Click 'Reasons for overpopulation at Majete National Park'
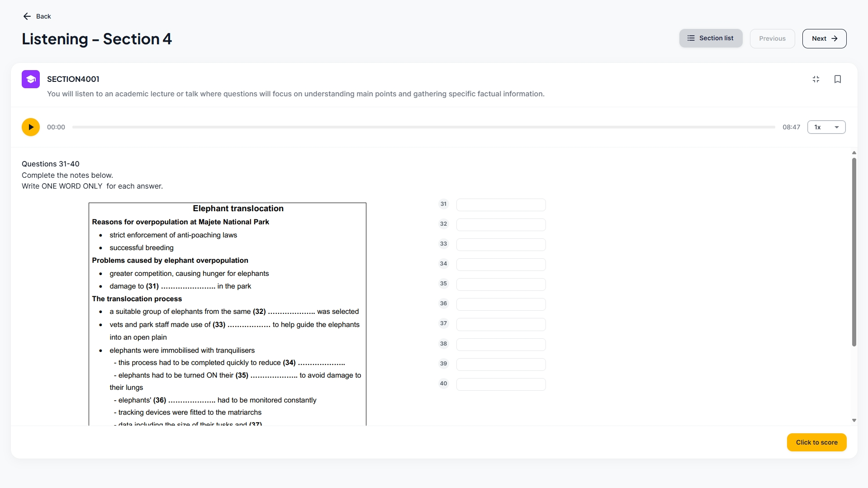The height and width of the screenshot is (488, 868). click(180, 222)
